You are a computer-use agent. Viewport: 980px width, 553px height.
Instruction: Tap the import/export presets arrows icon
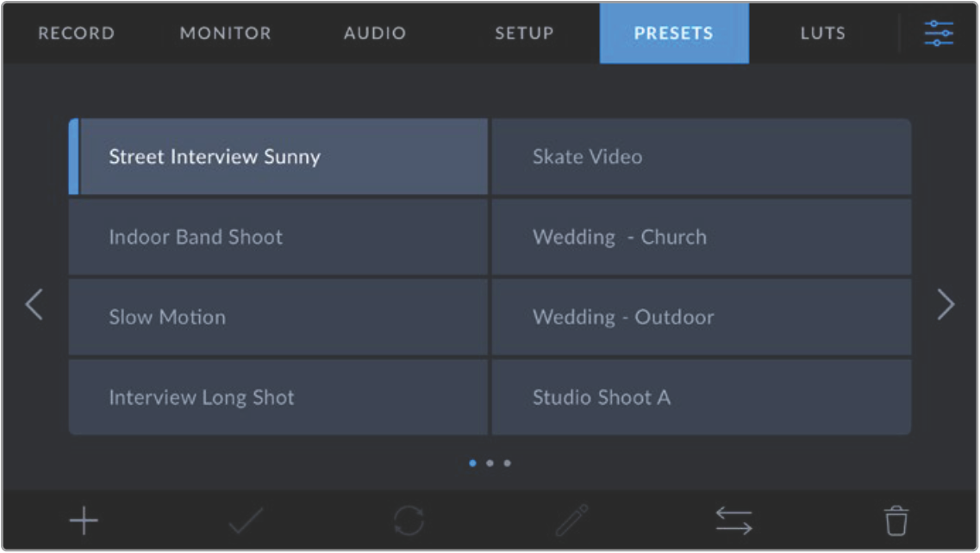click(733, 521)
